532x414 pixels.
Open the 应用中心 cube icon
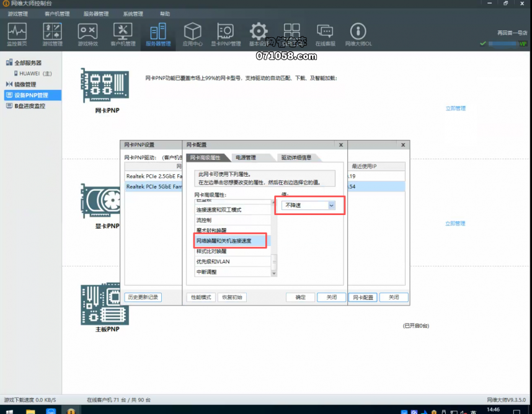click(x=192, y=34)
